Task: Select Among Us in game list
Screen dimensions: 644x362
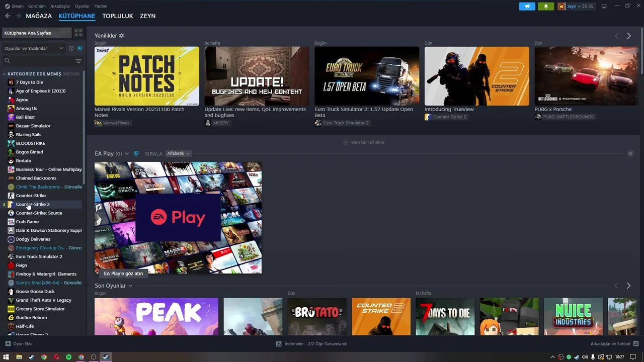Action: click(x=42, y=109)
